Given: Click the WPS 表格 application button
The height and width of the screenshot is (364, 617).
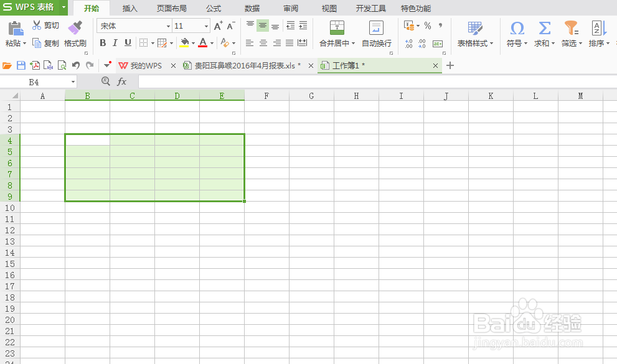Looking at the screenshot, I should (29, 7).
